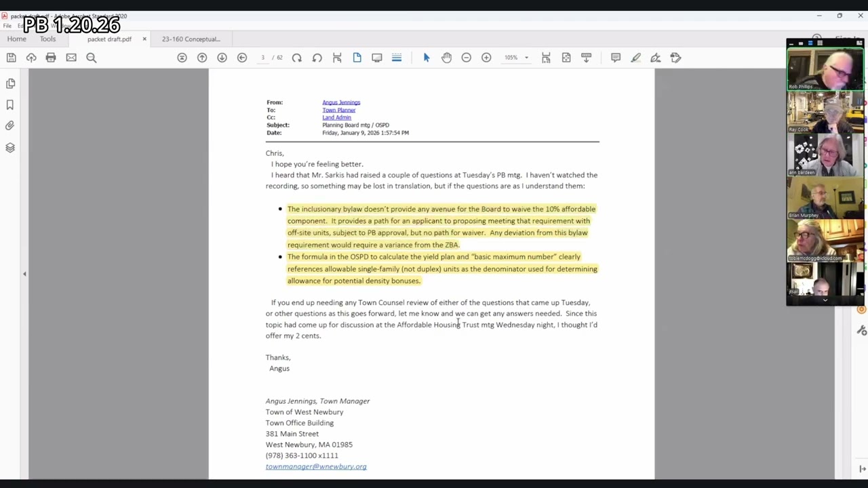Image resolution: width=868 pixels, height=488 pixels.
Task: Open the zoom level dropdown
Action: [x=526, y=58]
